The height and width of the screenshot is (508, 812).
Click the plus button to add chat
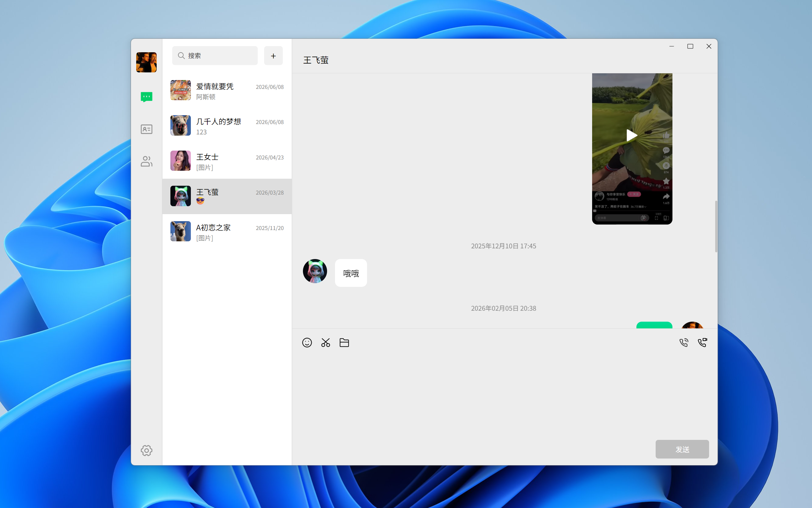[273, 56]
